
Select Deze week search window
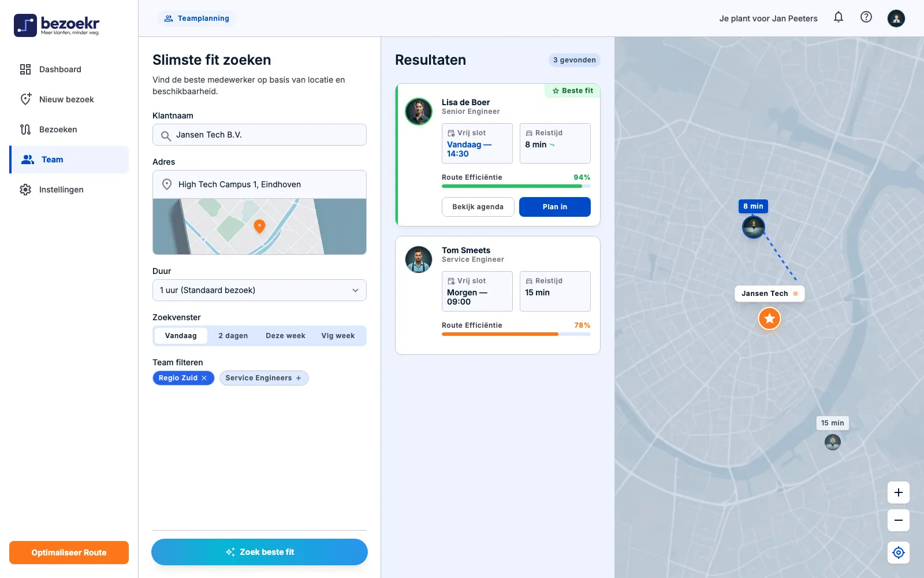click(x=285, y=336)
